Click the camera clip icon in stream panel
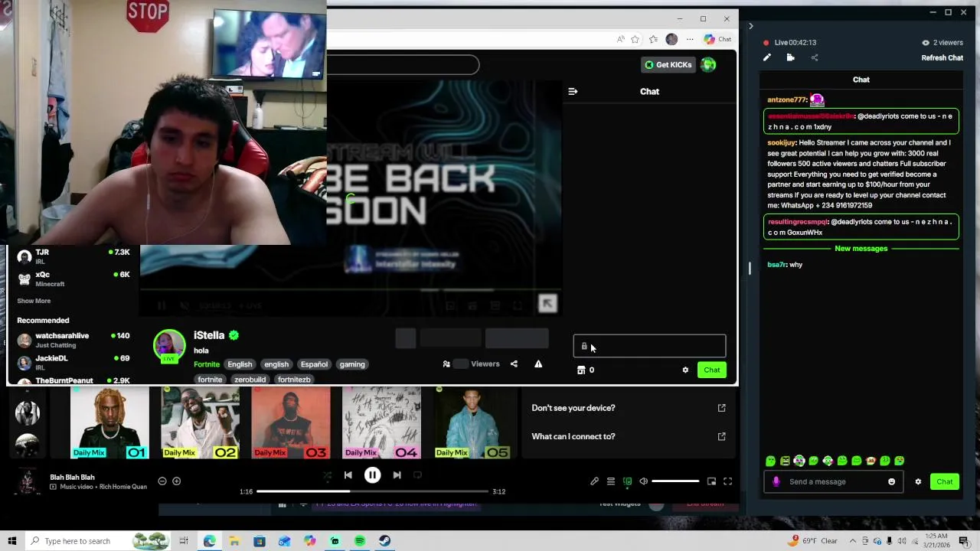Screen dimensions: 980x551 (791, 57)
